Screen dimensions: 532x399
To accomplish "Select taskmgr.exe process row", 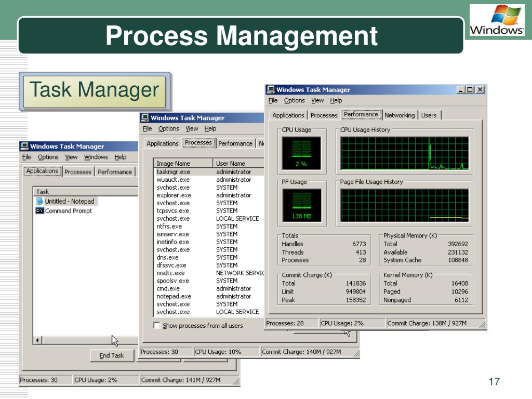I will [x=209, y=172].
